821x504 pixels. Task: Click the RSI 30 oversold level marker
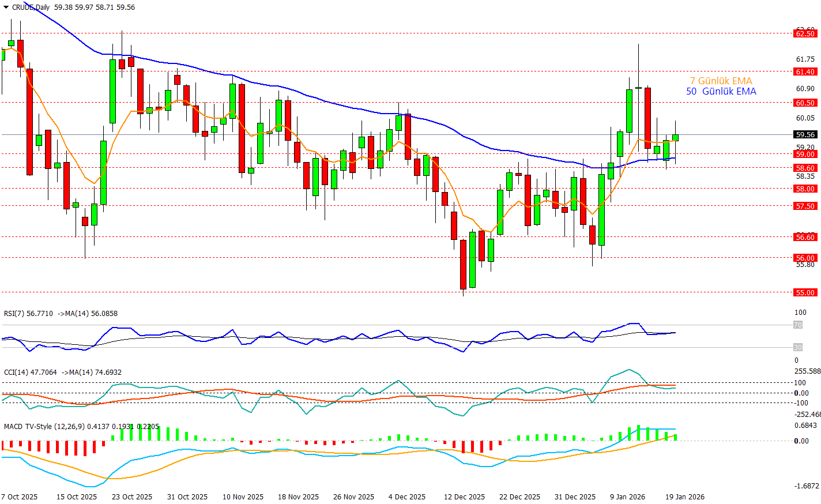pos(798,348)
